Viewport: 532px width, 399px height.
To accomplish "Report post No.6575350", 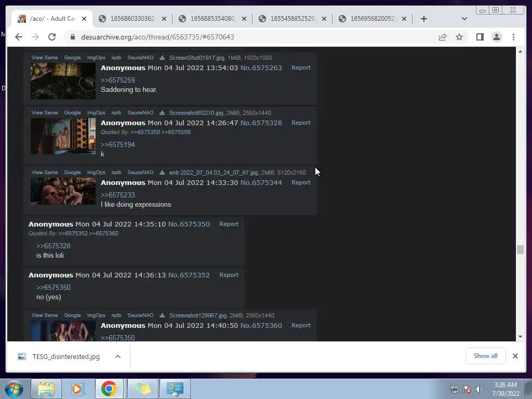I will 229,224.
